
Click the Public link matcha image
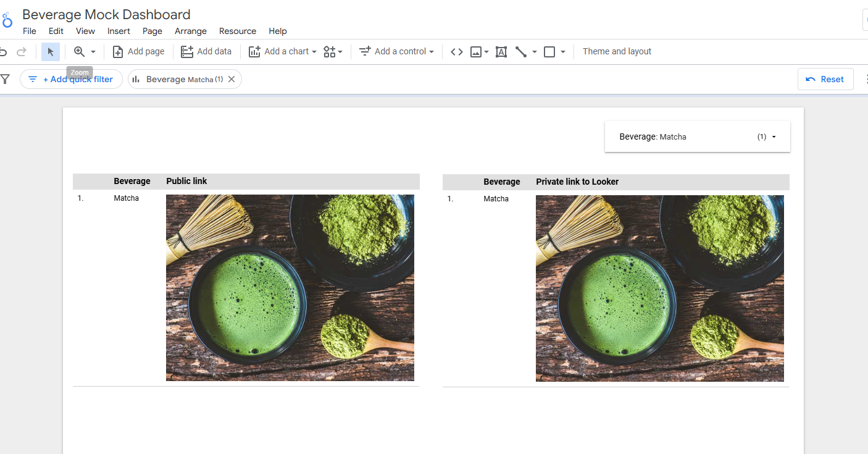[290, 287]
